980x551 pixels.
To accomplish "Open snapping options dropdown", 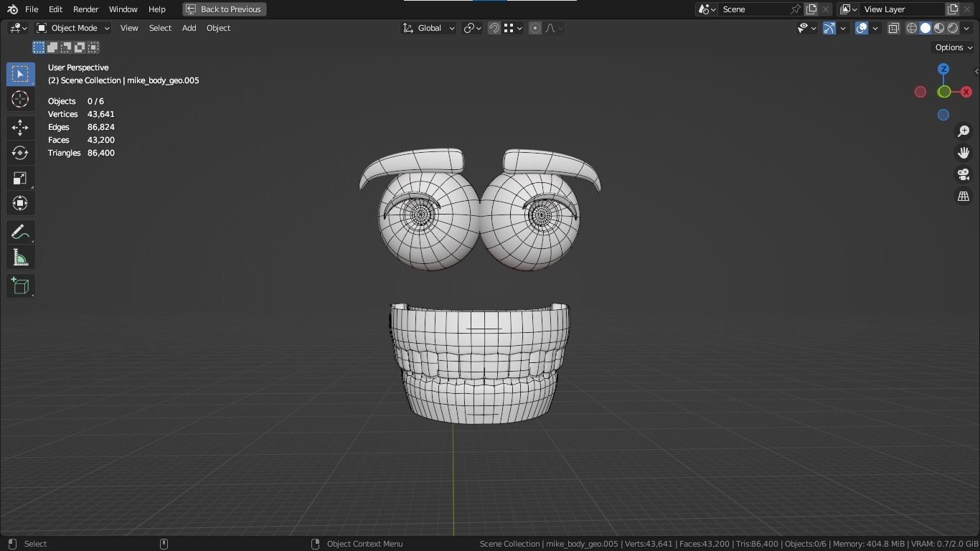I will pos(512,28).
